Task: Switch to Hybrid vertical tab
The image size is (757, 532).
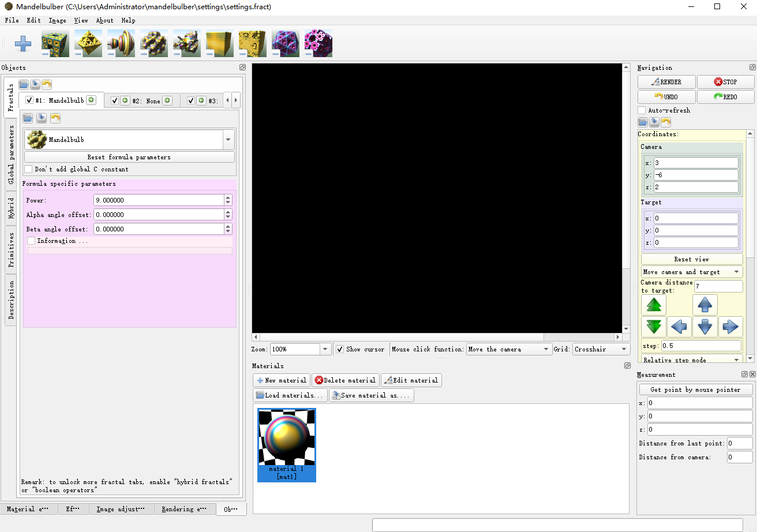Action: 11,208
